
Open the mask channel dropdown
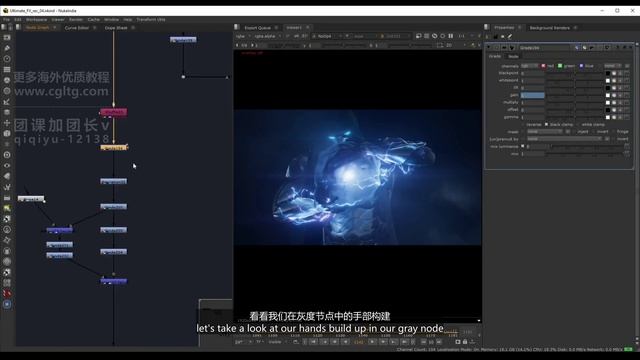point(545,132)
